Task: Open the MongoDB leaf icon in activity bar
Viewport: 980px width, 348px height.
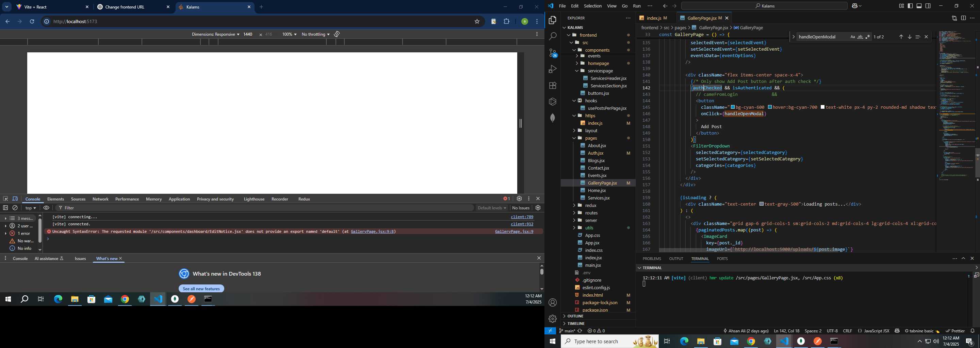Action: pyautogui.click(x=552, y=118)
